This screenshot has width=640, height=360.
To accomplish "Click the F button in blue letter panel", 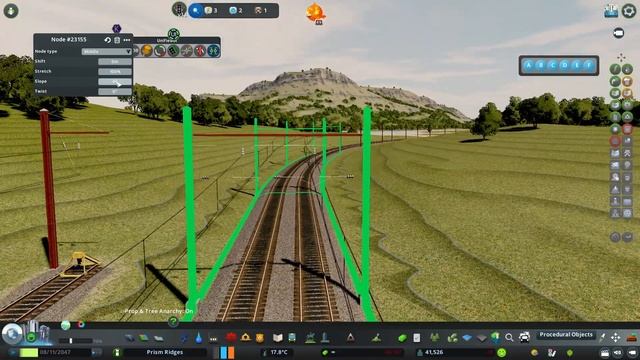I will 589,65.
